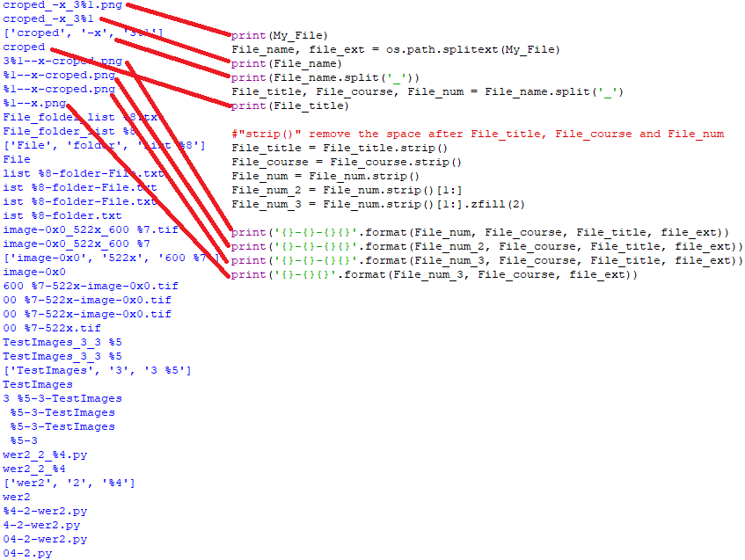Viewport: 745px width, 560px height.
Task: Click the output image-0x0_522x_600 %7.tif
Action: click(91, 229)
